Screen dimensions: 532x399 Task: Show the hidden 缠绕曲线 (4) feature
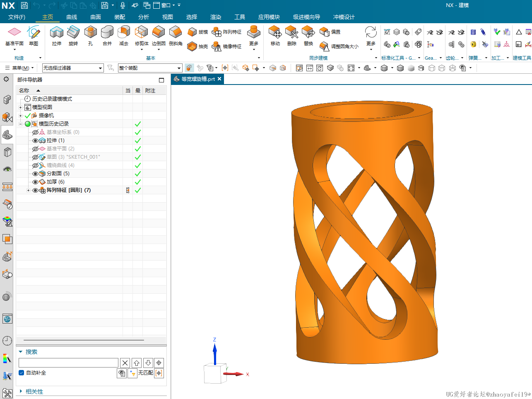click(x=35, y=165)
